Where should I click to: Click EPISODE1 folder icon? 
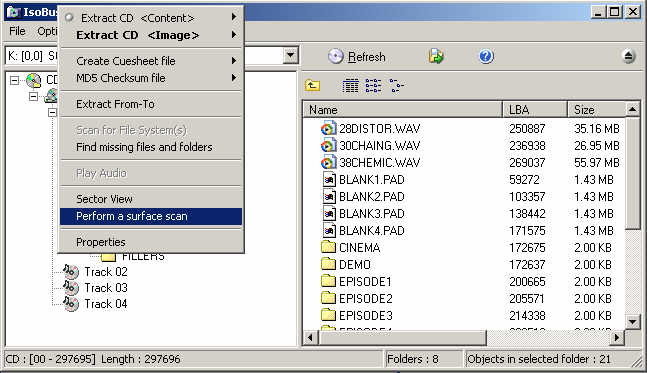328,281
